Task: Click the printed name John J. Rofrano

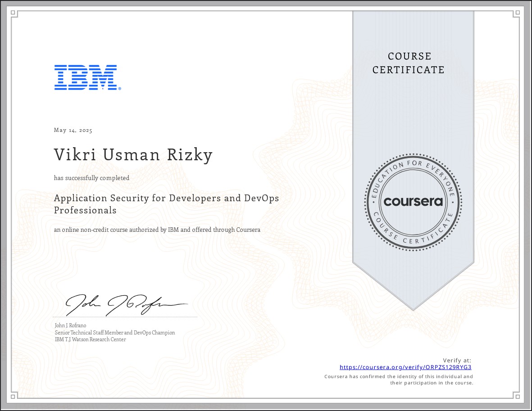Action: [70, 325]
